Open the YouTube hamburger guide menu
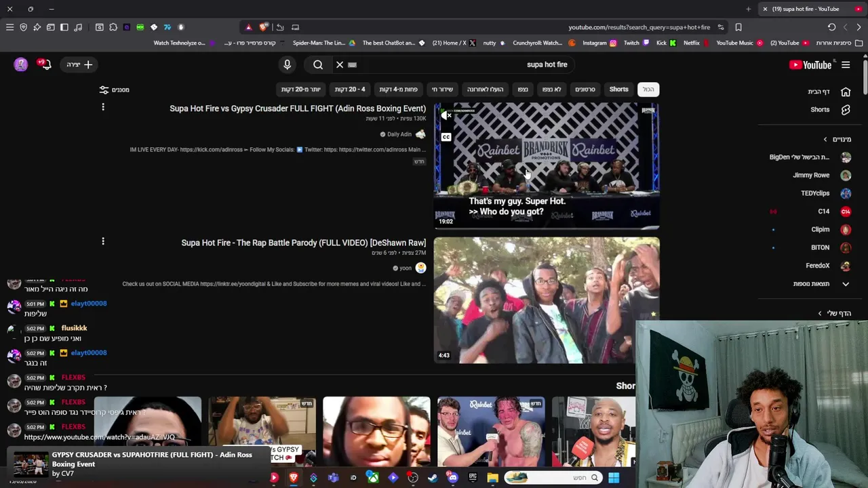This screenshot has width=868, height=488. (846, 65)
